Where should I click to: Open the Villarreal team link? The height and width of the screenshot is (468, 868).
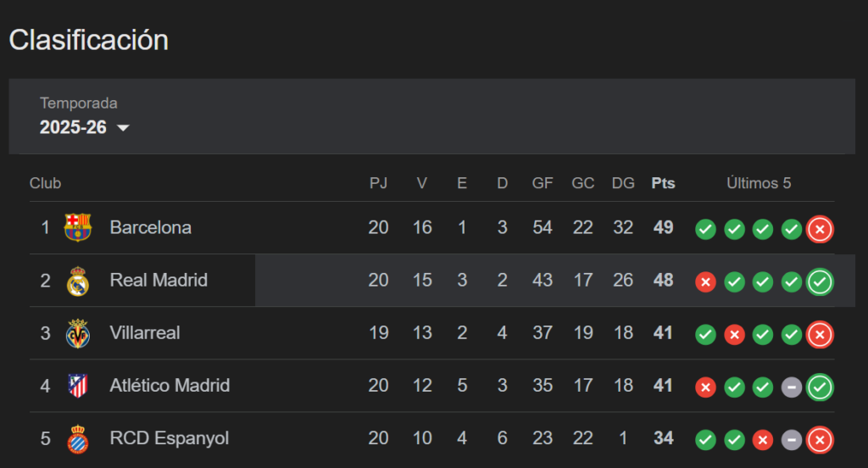click(145, 333)
